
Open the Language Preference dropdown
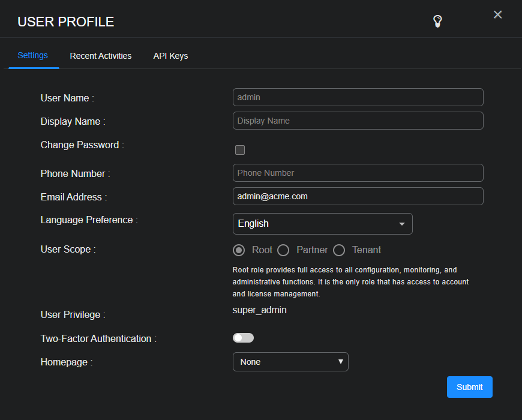tap(322, 224)
